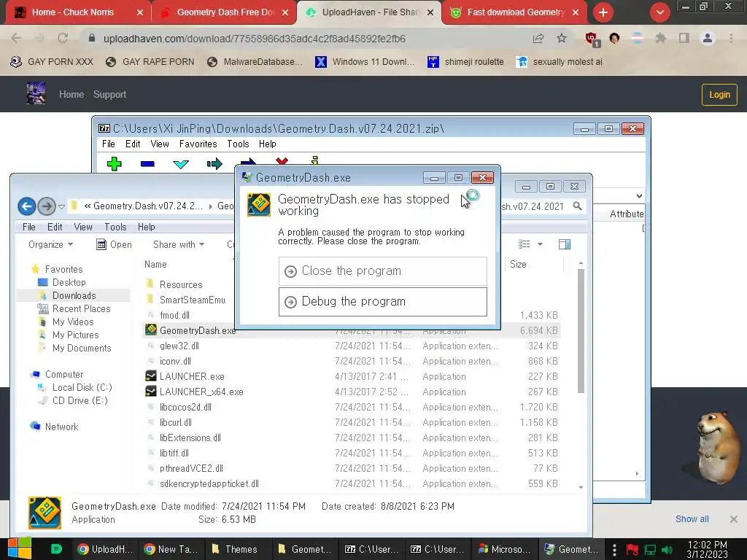Open a new tab with the plus button

click(x=603, y=12)
